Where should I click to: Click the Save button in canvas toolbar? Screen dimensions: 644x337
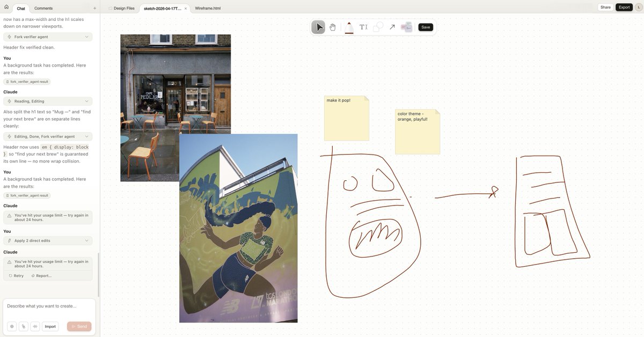pos(426,27)
